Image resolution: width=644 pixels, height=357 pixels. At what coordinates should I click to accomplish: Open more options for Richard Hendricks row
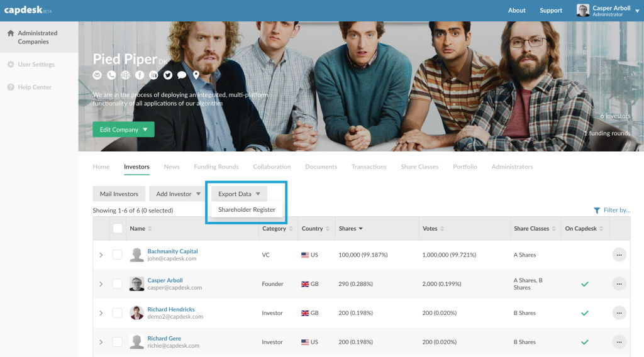pyautogui.click(x=619, y=313)
